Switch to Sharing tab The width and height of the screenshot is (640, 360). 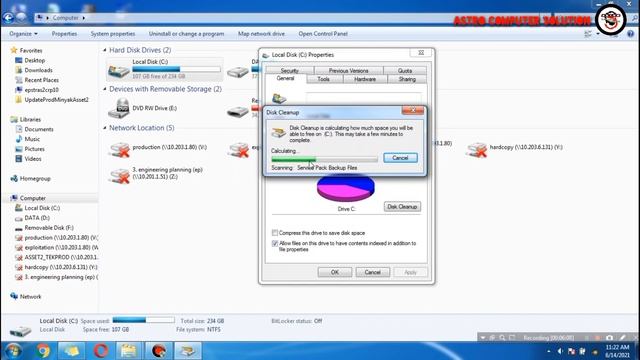(407, 79)
